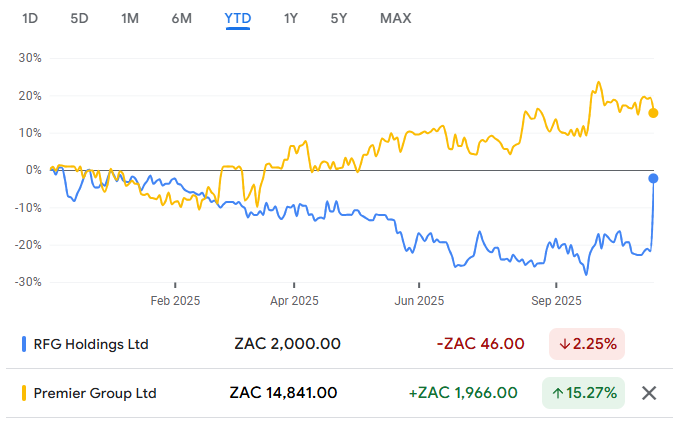Click the blue endpoint dot on chart
The image size is (693, 423).
654,178
